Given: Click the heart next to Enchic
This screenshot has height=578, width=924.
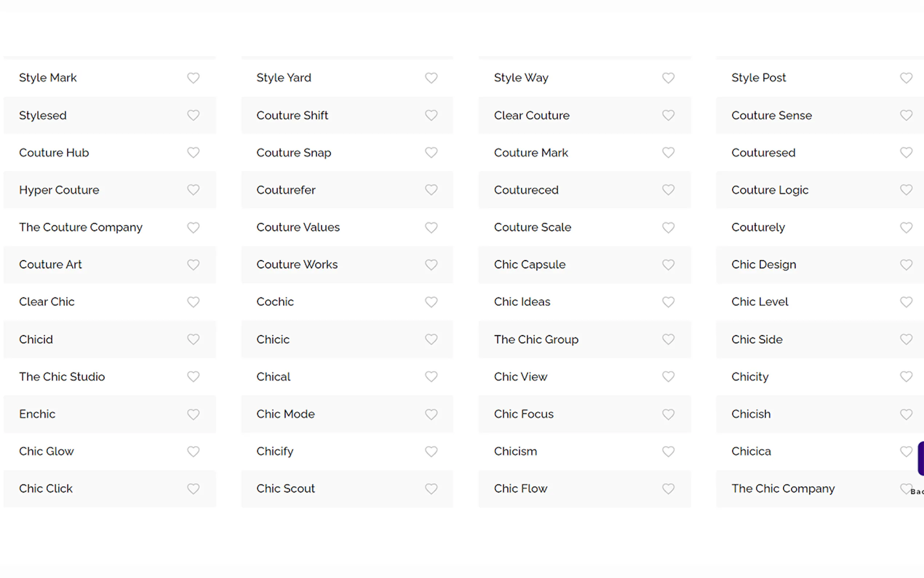Looking at the screenshot, I should tap(193, 414).
